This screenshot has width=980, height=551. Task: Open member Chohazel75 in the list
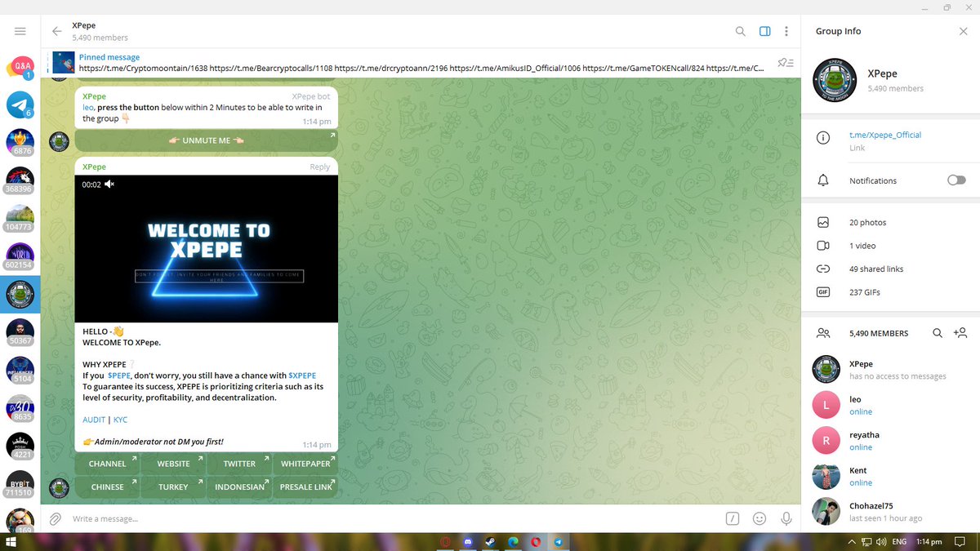[x=890, y=512]
